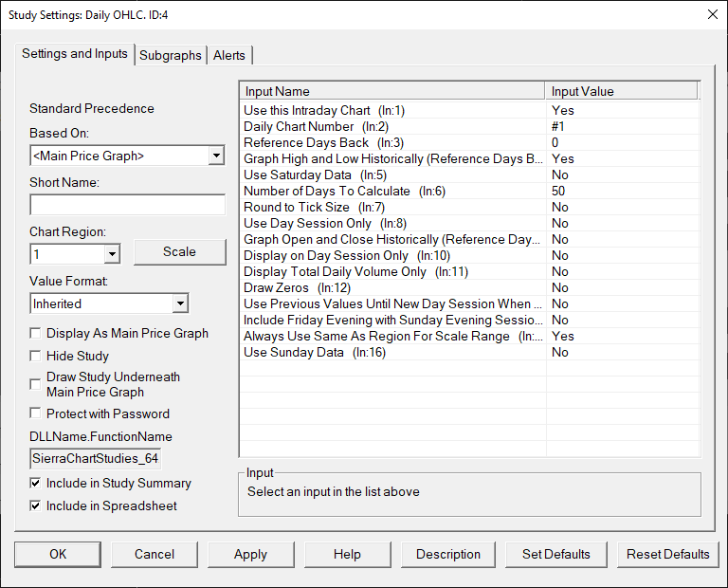Open the Value Format dropdown

pos(180,303)
